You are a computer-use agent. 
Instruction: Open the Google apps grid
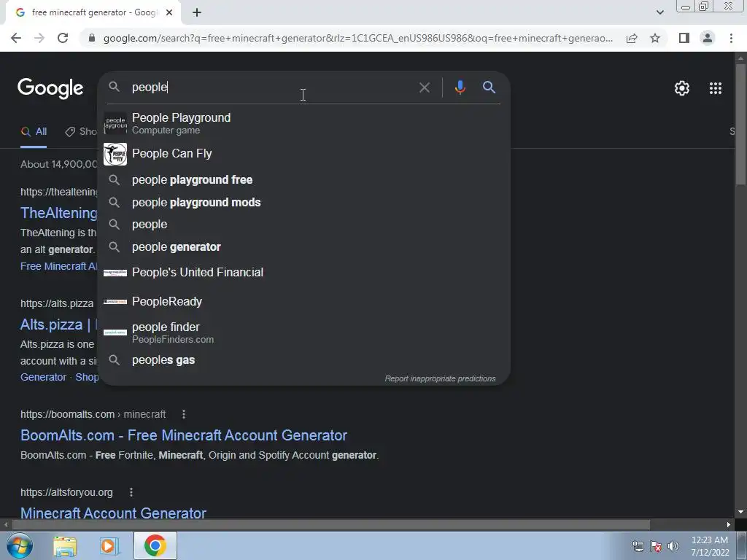(715, 88)
